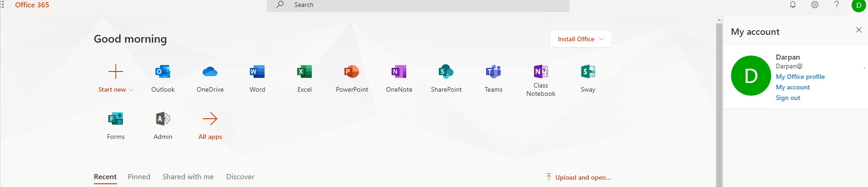
Task: Open the OneNote app
Action: pos(399,78)
